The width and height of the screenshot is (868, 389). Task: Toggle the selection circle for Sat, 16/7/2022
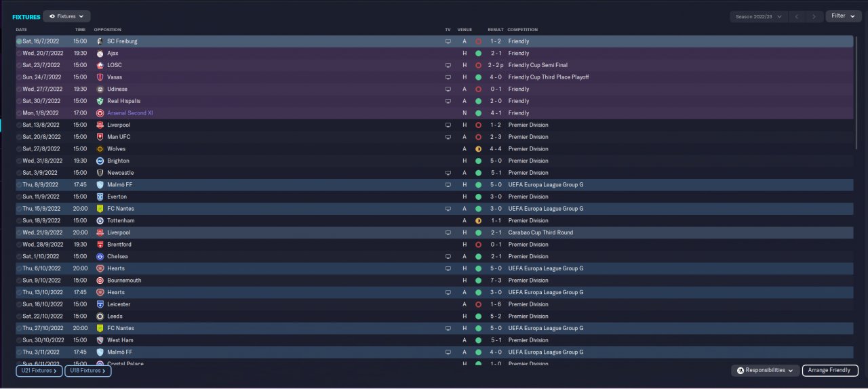click(19, 41)
